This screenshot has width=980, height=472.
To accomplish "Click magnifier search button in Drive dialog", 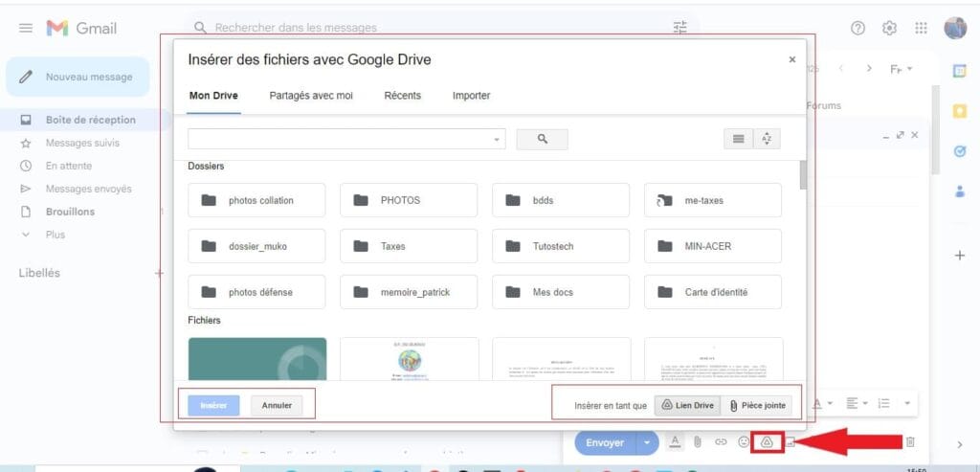I will click(542, 140).
